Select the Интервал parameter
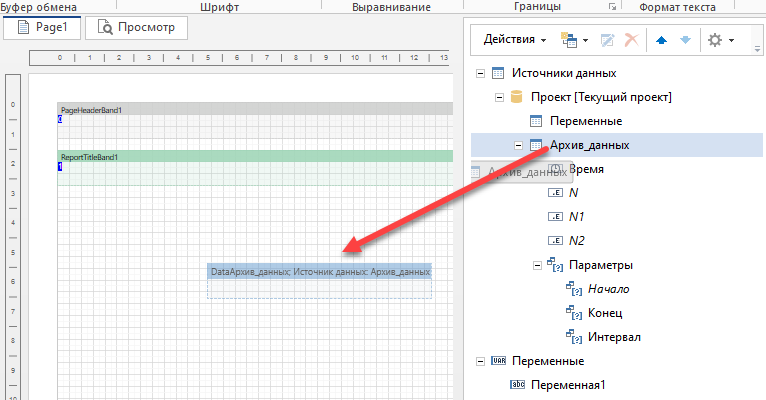The width and height of the screenshot is (766, 400). click(x=614, y=337)
